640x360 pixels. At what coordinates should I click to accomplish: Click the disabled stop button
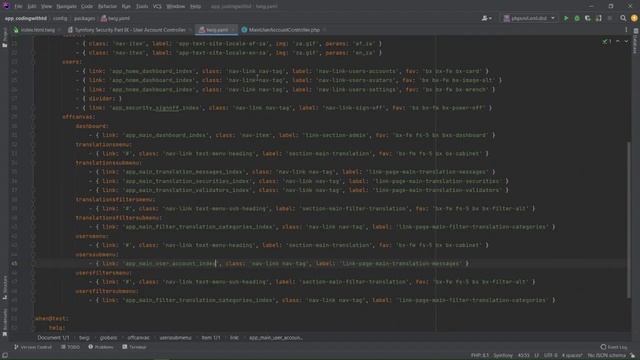click(609, 18)
